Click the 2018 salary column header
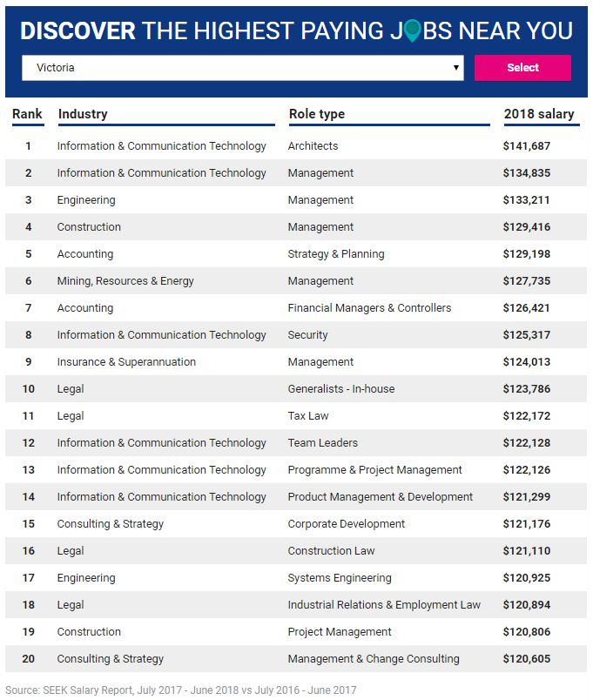Screen dimensions: 593x700 pyautogui.click(x=539, y=114)
